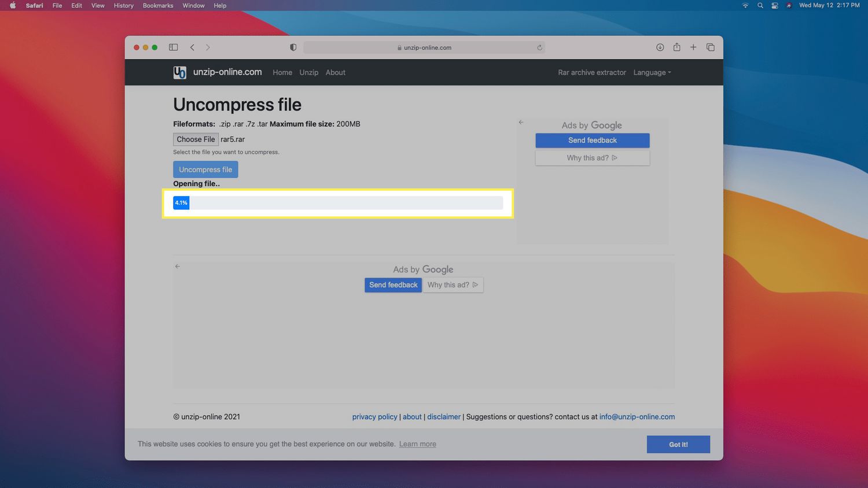Click the unzip-online.com logo icon
This screenshot has height=488, width=868.
[x=179, y=72]
